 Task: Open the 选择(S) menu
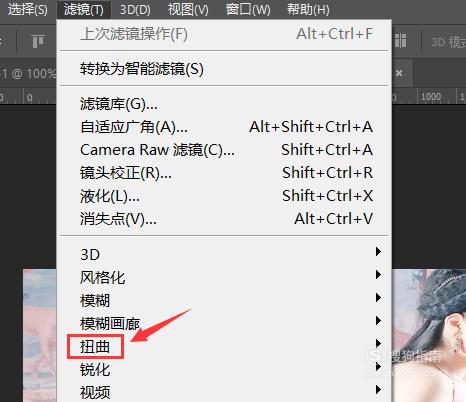tap(27, 9)
